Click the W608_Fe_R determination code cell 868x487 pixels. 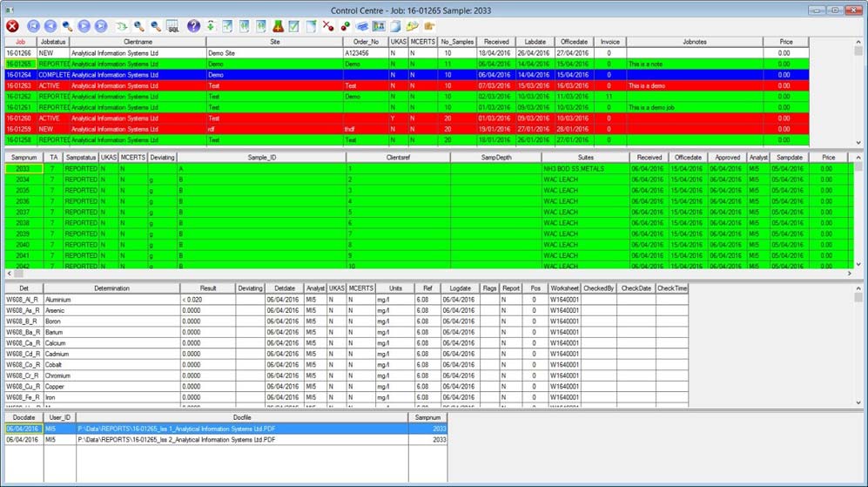(x=24, y=398)
